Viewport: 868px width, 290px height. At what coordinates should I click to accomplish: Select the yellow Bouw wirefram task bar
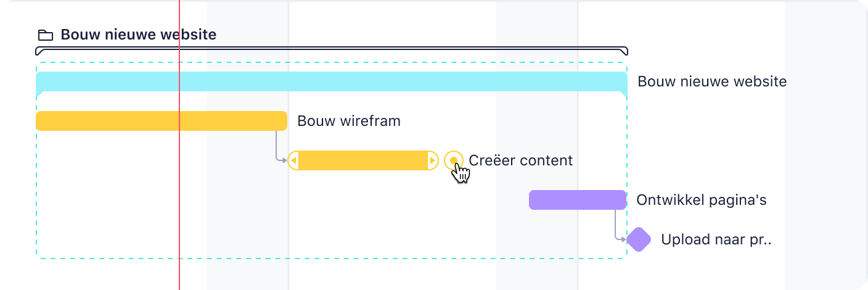point(162,121)
